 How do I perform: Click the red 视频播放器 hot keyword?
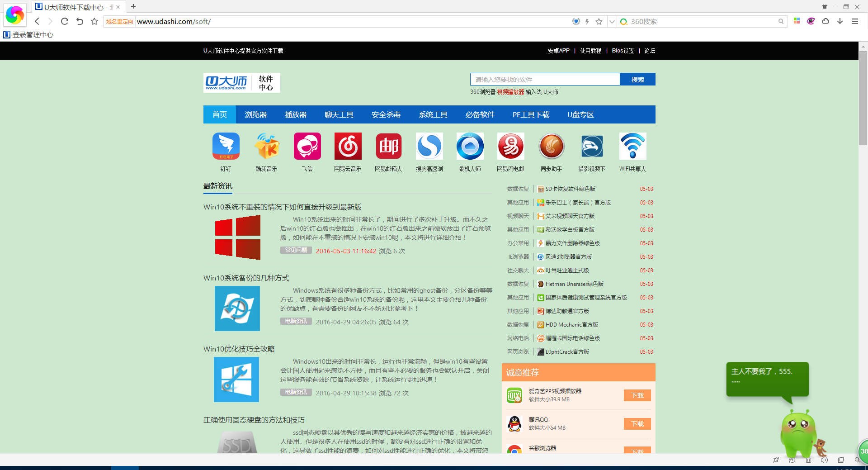510,92
